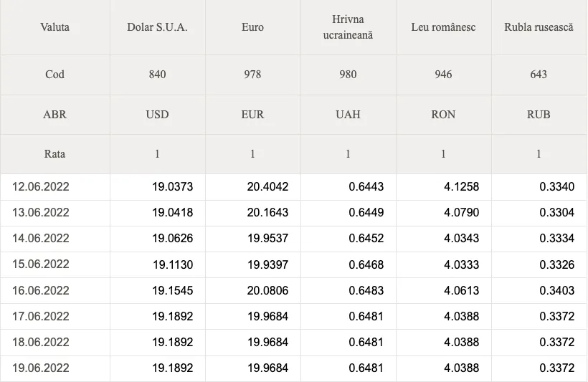Click the Rubla rusească header cell

tap(539, 27)
